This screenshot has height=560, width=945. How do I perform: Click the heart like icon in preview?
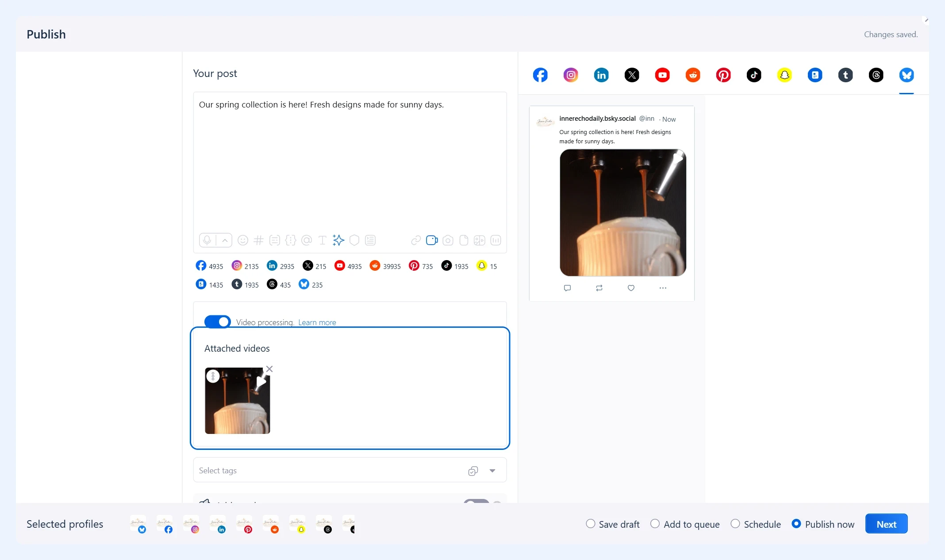[x=631, y=288]
